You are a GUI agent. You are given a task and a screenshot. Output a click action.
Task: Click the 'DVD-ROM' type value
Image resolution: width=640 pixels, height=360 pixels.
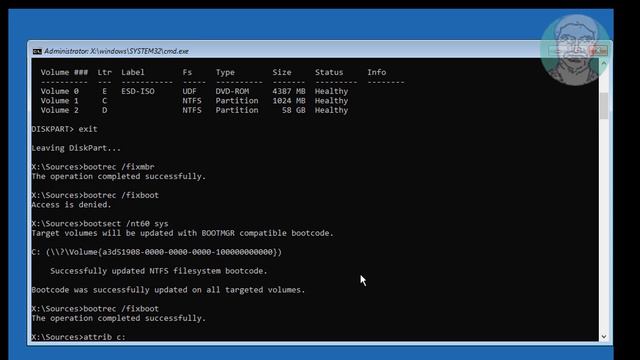click(232, 91)
